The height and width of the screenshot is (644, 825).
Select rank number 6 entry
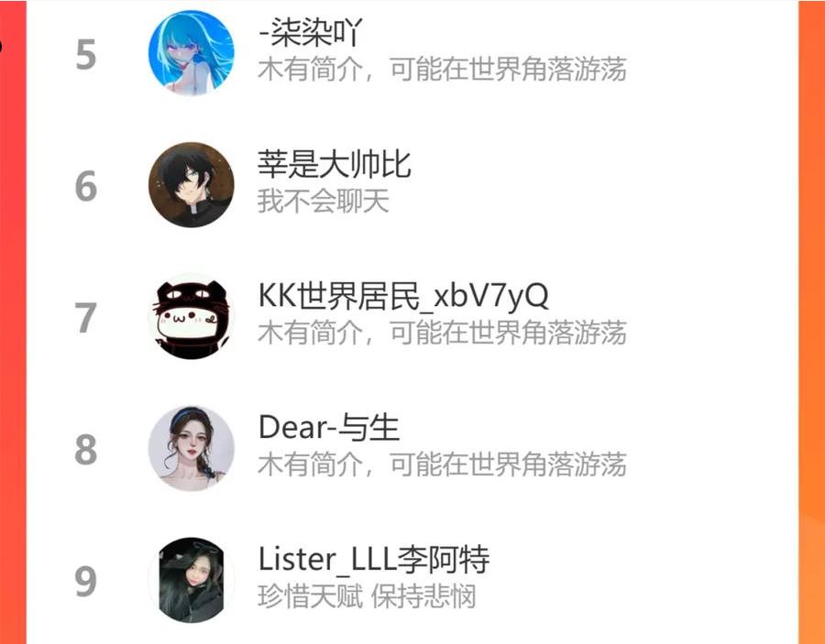(86, 186)
